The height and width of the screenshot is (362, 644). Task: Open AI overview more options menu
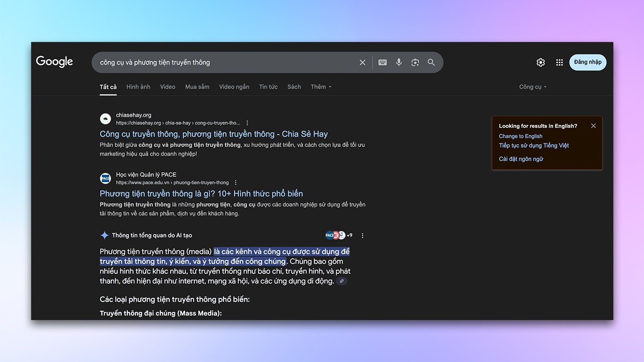click(362, 235)
